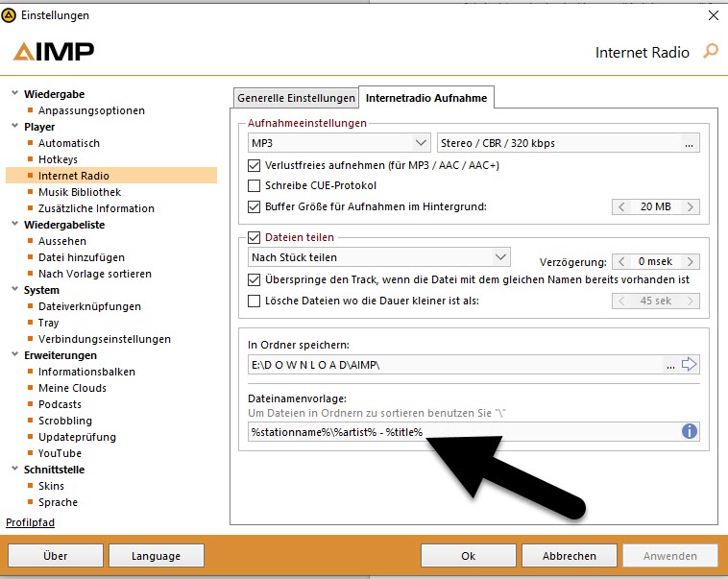Select Internetradio Aufnahme tab
Viewport: 728px width, 579px height.
pos(426,98)
